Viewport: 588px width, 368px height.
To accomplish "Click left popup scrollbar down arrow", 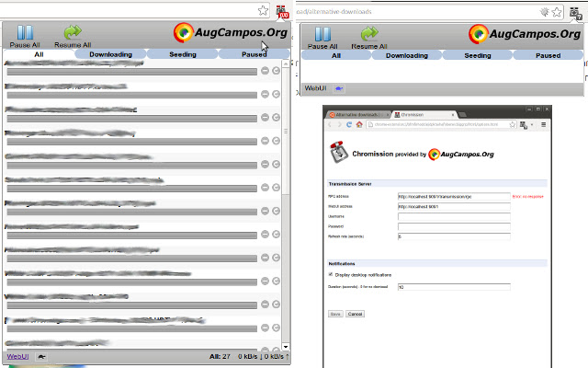I will coord(286,347).
